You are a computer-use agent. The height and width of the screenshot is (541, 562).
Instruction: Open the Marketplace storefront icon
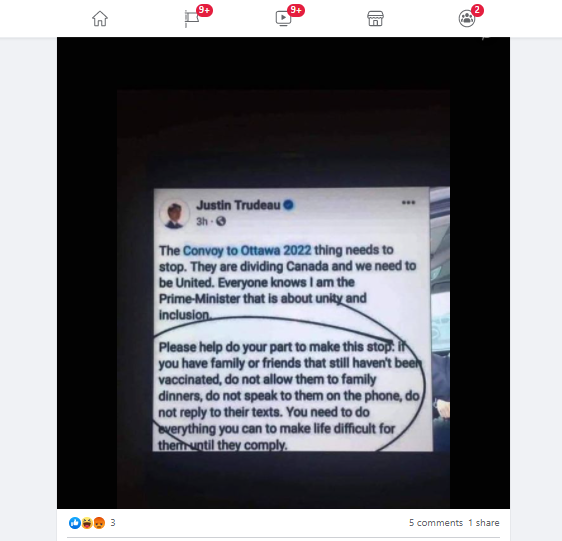click(375, 19)
